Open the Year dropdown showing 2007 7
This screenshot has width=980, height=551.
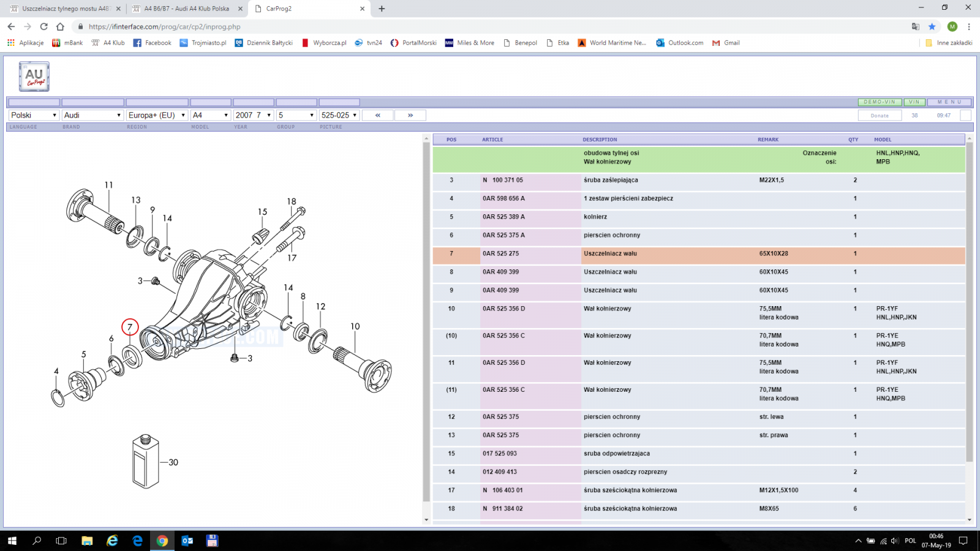[x=254, y=115]
